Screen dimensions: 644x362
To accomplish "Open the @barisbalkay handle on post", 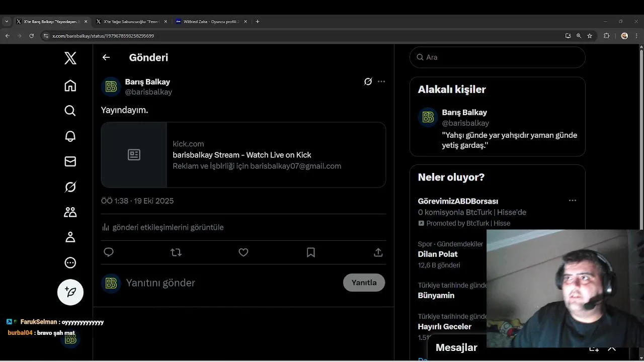I will [x=148, y=92].
